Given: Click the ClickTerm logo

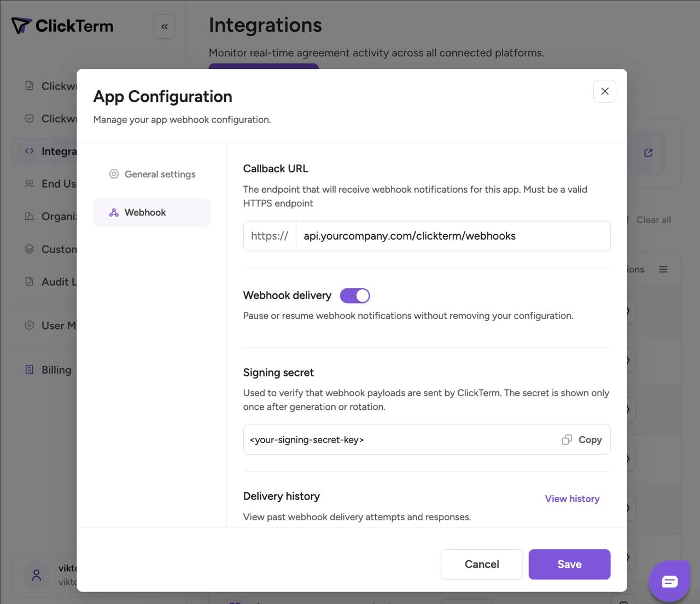Looking at the screenshot, I should coord(62,25).
